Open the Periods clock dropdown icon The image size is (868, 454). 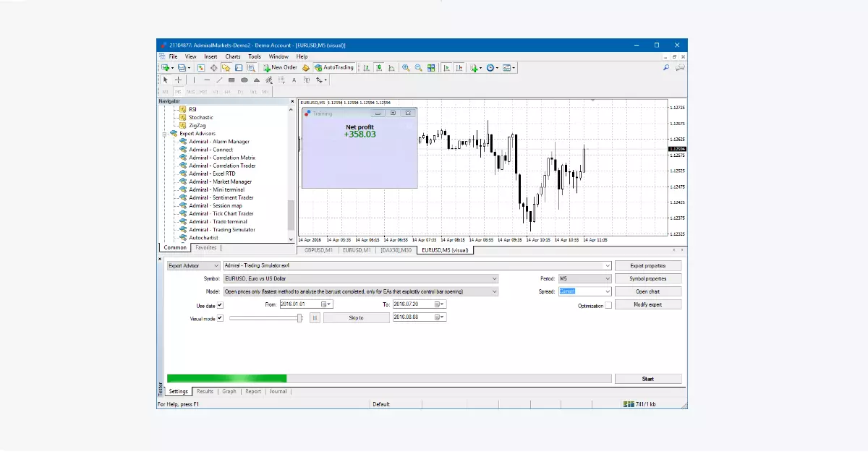491,67
